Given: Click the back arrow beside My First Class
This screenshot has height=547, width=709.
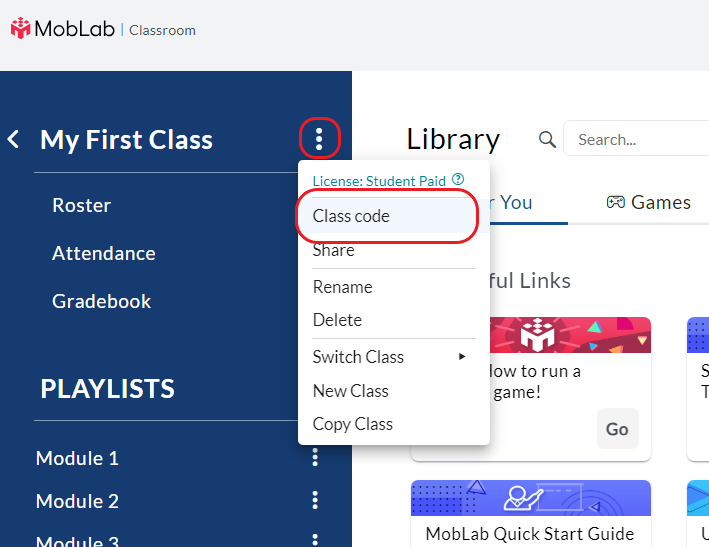Looking at the screenshot, I should click(x=14, y=139).
